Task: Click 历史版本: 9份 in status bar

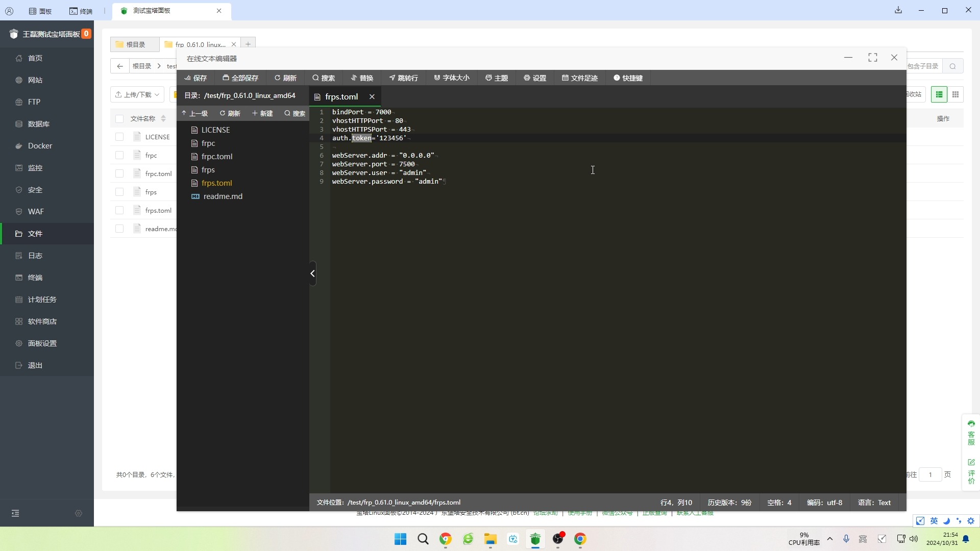Action: pyautogui.click(x=729, y=503)
